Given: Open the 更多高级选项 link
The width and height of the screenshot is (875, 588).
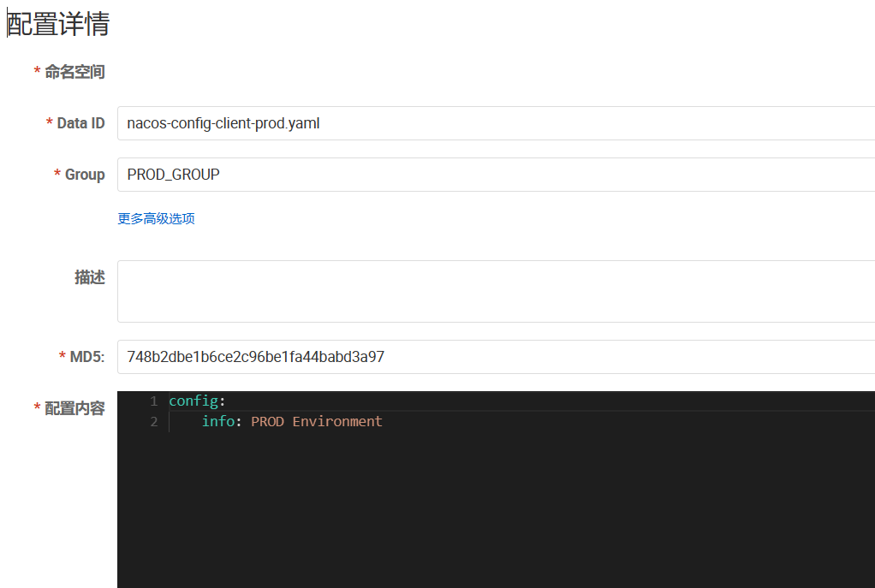Looking at the screenshot, I should 156,218.
